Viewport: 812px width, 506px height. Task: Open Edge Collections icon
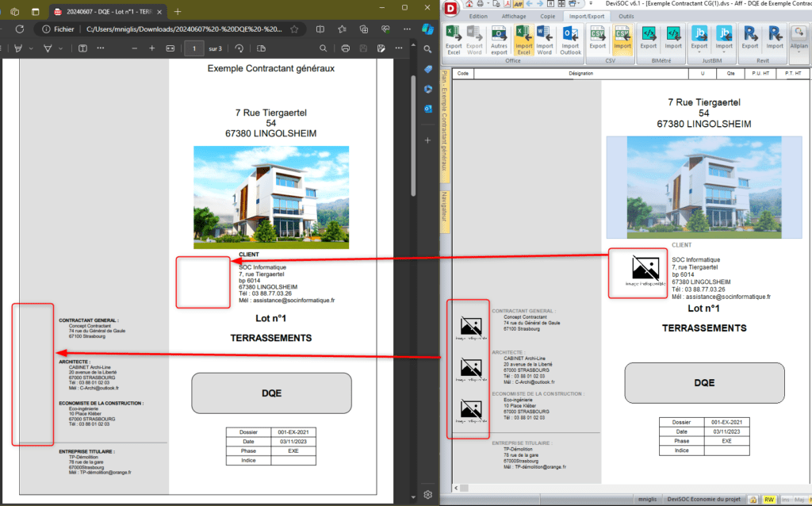pos(364,29)
